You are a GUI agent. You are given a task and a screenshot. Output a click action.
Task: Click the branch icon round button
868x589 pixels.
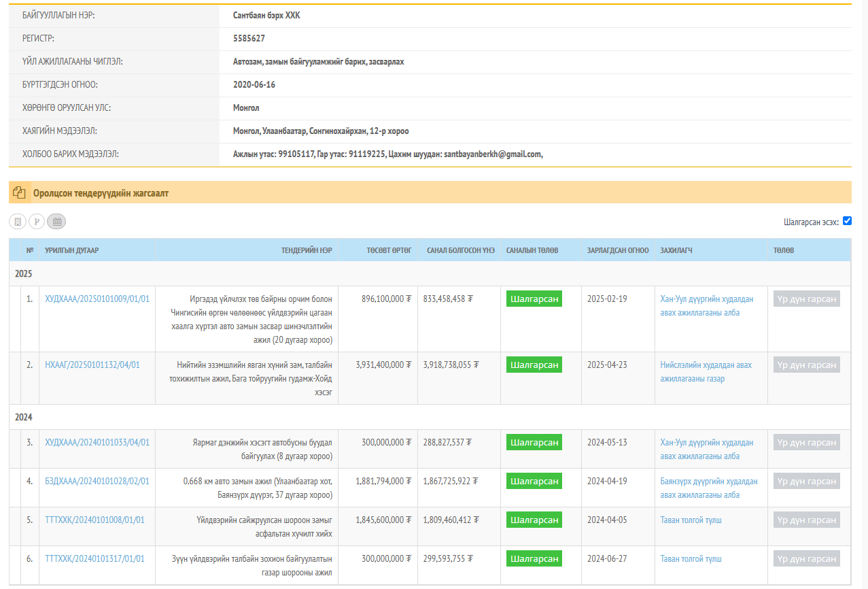click(x=37, y=221)
